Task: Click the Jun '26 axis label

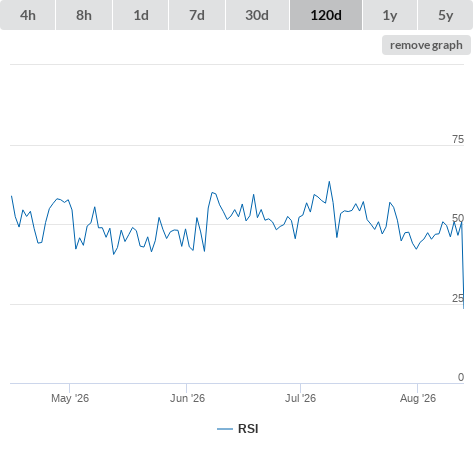Action: pos(187,398)
